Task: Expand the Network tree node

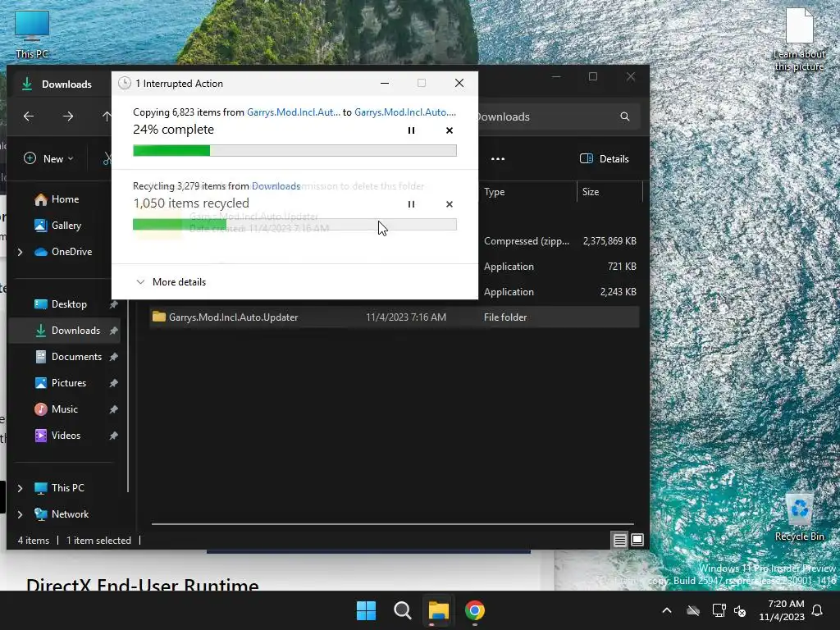Action: 20,514
